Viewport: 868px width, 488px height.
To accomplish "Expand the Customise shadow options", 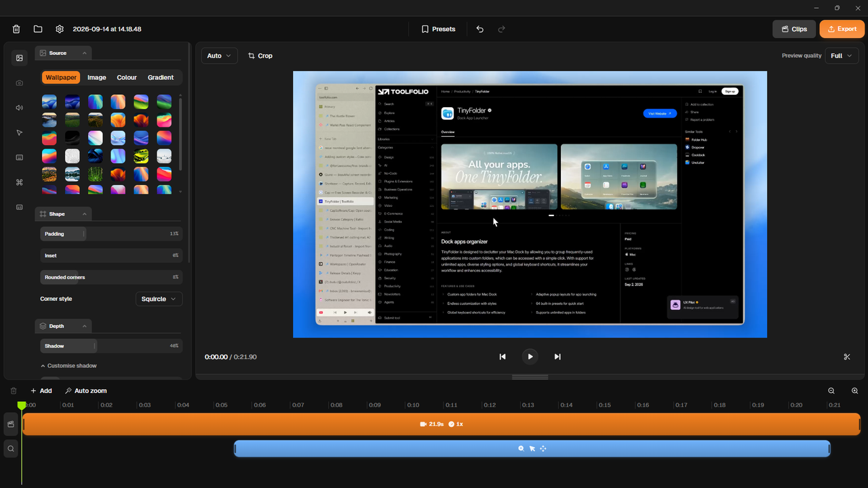I will (68, 366).
